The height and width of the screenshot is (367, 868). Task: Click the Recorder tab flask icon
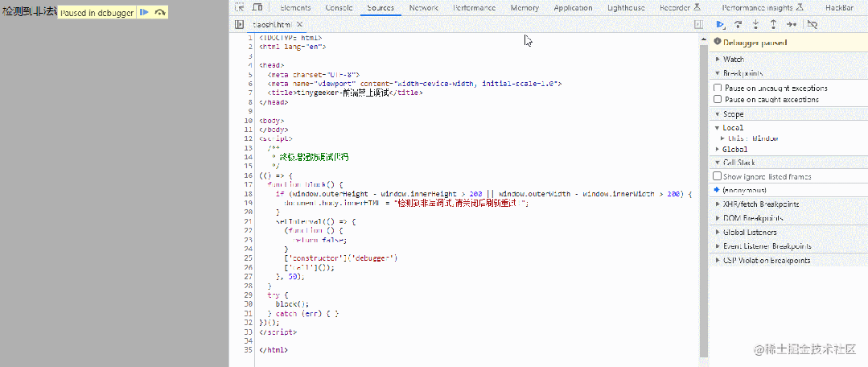(x=697, y=8)
